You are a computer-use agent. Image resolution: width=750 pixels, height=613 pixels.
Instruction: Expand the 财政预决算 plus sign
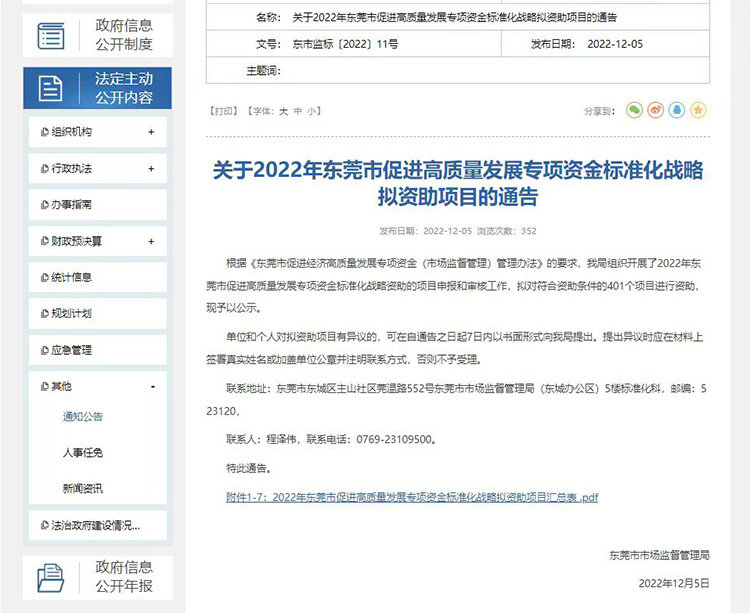point(151,241)
